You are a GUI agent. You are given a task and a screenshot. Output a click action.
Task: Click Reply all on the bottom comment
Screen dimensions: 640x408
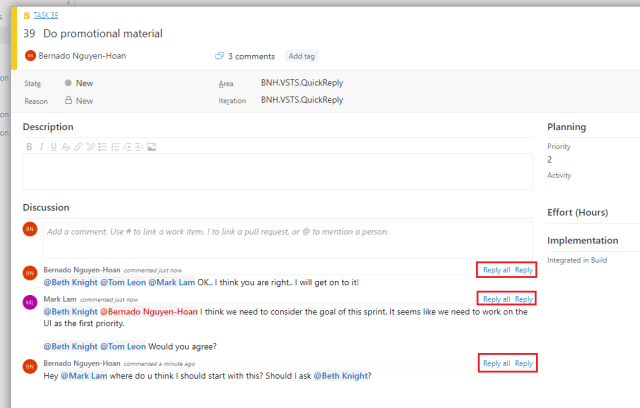[x=496, y=363]
